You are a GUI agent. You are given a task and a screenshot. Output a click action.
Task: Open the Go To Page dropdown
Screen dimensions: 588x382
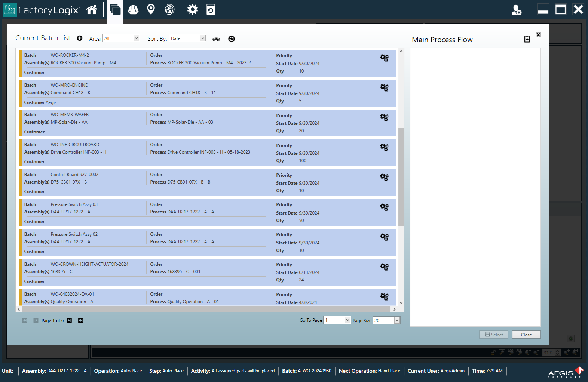tap(347, 320)
